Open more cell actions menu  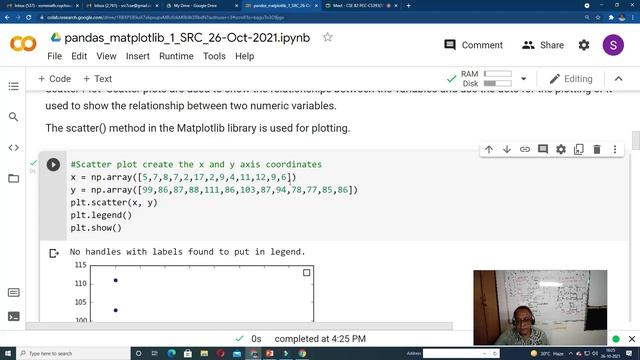[615, 149]
